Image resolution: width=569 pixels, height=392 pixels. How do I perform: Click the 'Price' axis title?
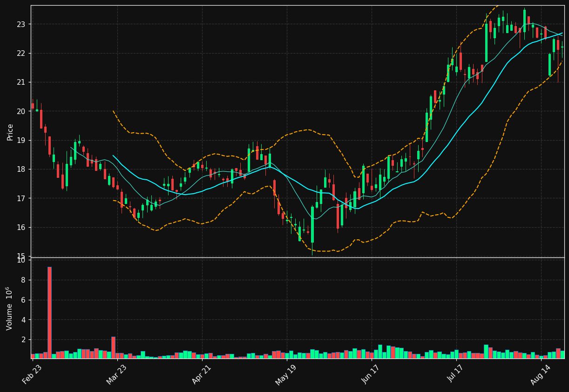[x=10, y=132]
